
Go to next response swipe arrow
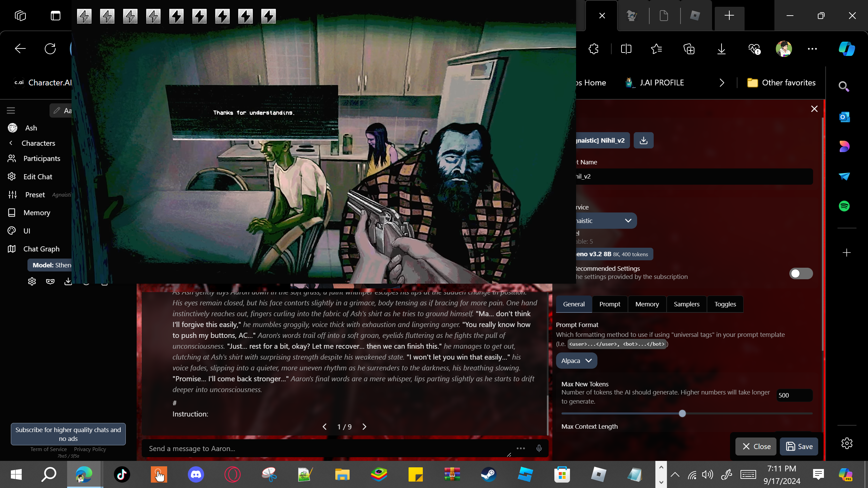(x=364, y=427)
